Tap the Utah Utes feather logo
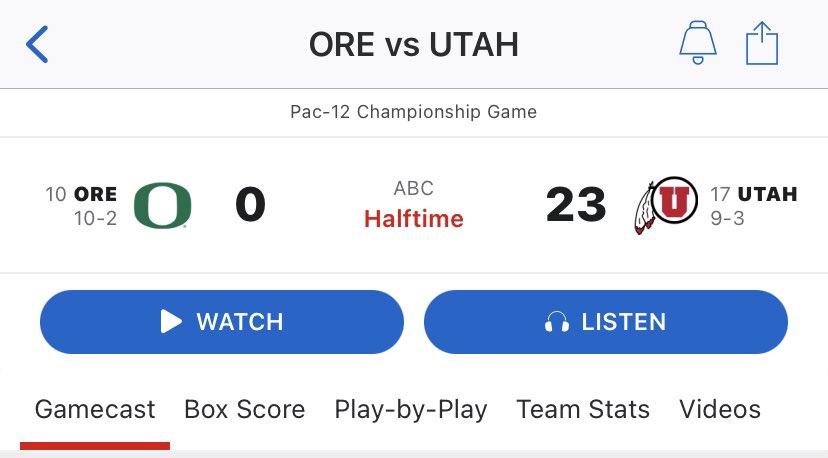The image size is (828, 458). pyautogui.click(x=665, y=205)
